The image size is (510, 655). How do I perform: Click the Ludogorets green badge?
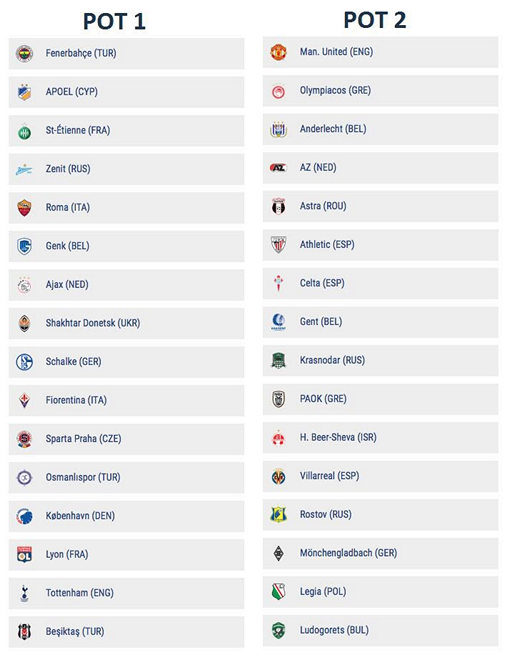(x=279, y=630)
